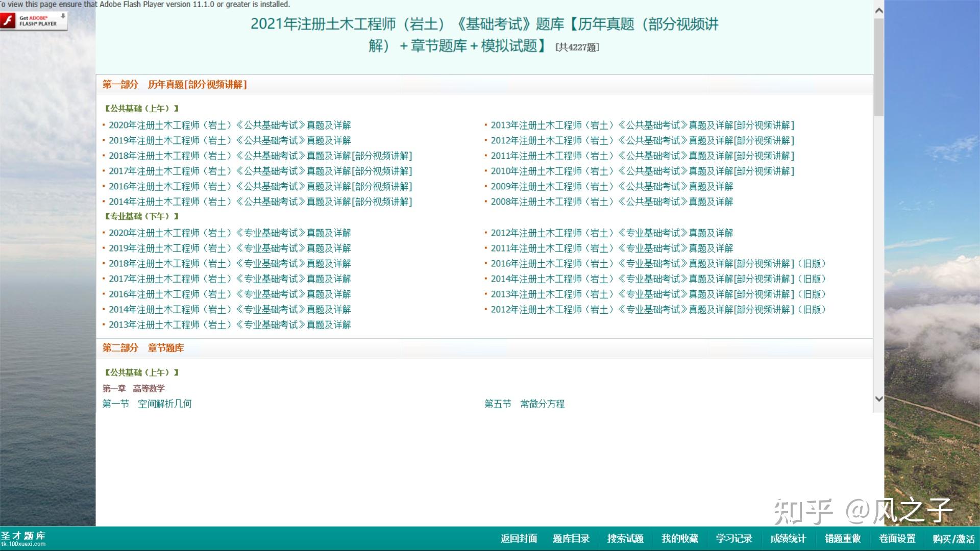Click the scrollbar up arrow
Image resolution: width=980 pixels, height=551 pixels.
(x=878, y=10)
